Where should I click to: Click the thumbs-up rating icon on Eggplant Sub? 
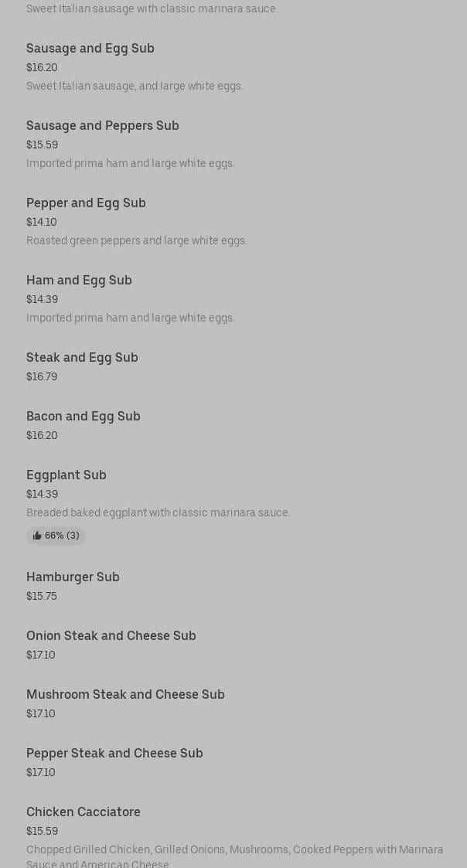[x=37, y=536]
